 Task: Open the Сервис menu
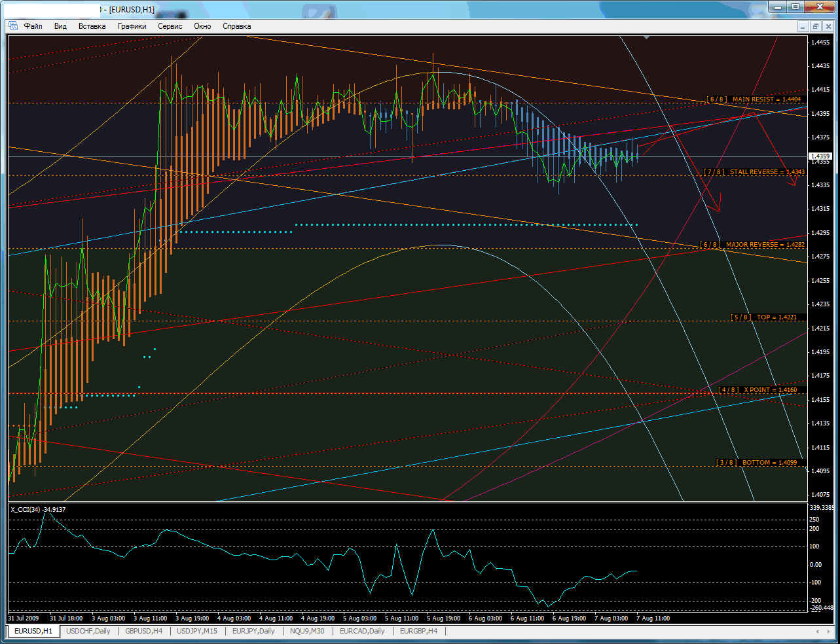(170, 26)
